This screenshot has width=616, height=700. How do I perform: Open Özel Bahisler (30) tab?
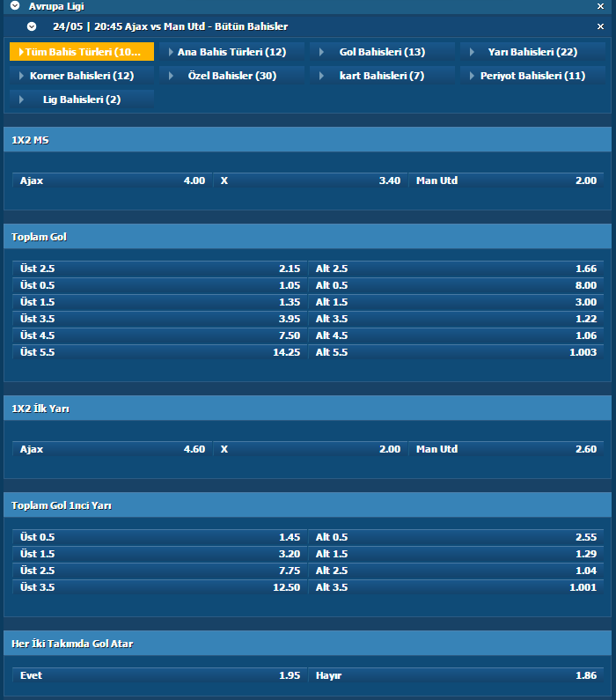click(x=232, y=76)
